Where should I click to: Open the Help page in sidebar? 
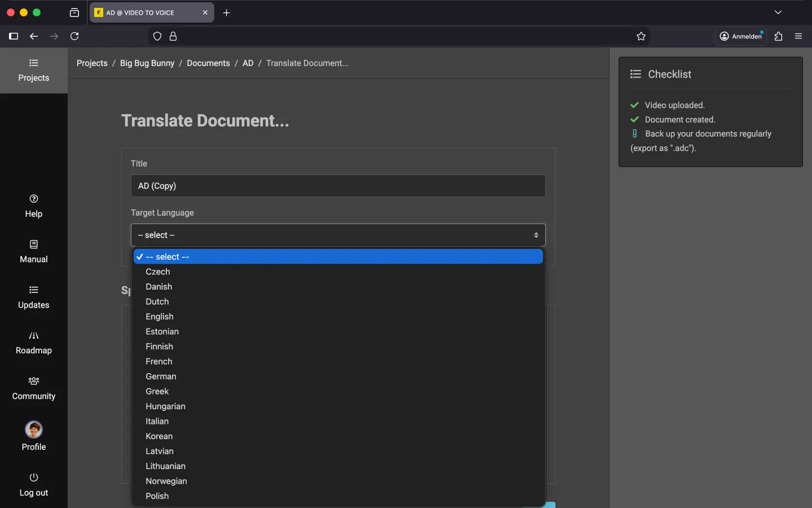pos(34,206)
